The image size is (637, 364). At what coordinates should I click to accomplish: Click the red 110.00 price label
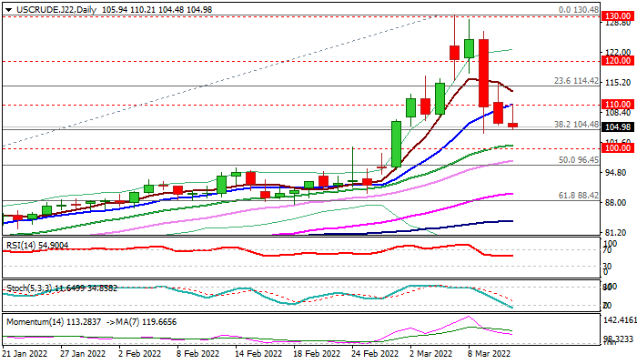coord(618,105)
